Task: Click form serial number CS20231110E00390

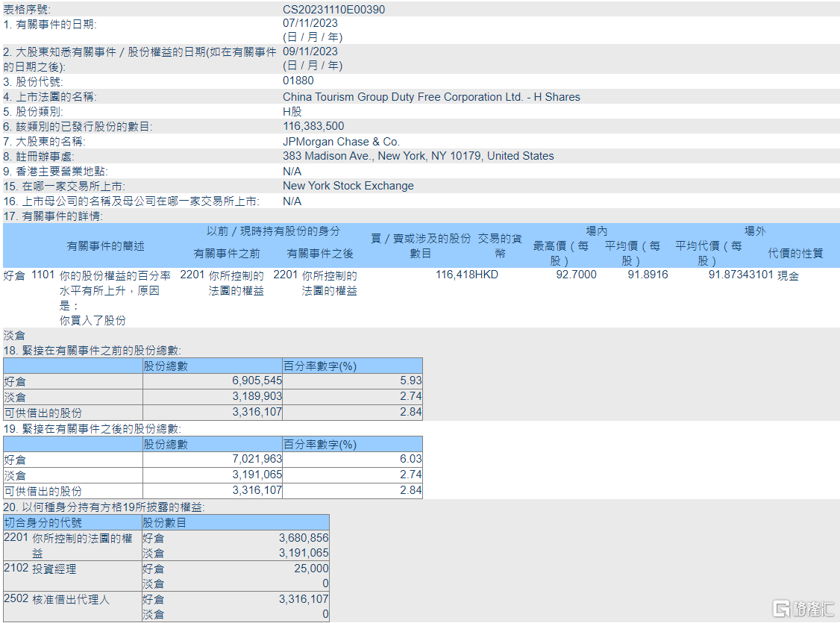Action: pos(333,10)
